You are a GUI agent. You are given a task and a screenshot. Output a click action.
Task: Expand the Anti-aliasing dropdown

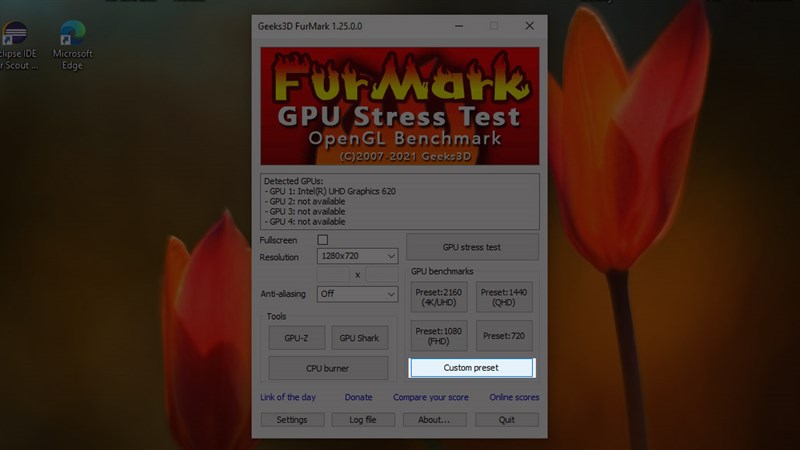click(x=357, y=294)
